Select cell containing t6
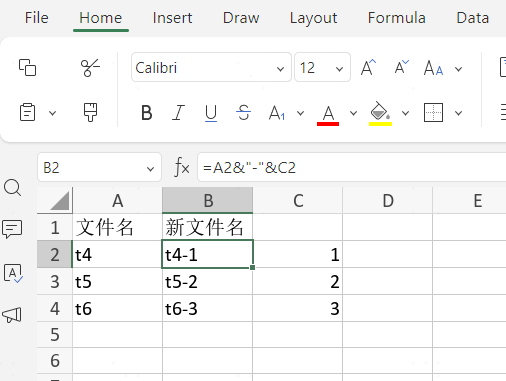The width and height of the screenshot is (506, 381). 117,308
